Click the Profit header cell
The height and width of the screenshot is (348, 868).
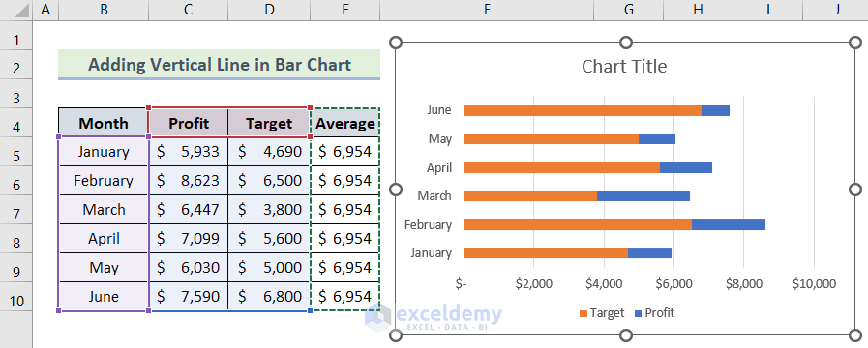pyautogui.click(x=189, y=122)
